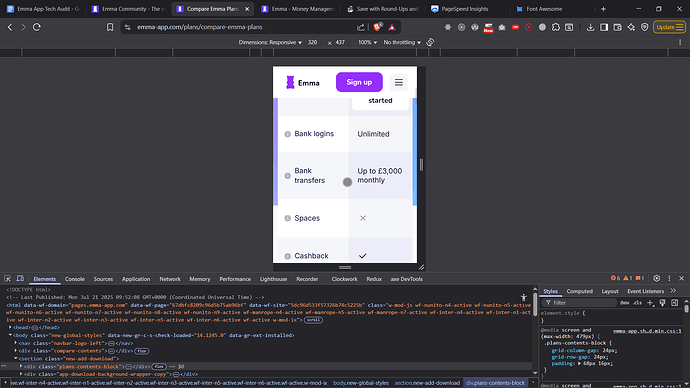
Task: Open the No throttling dropdown
Action: point(402,42)
